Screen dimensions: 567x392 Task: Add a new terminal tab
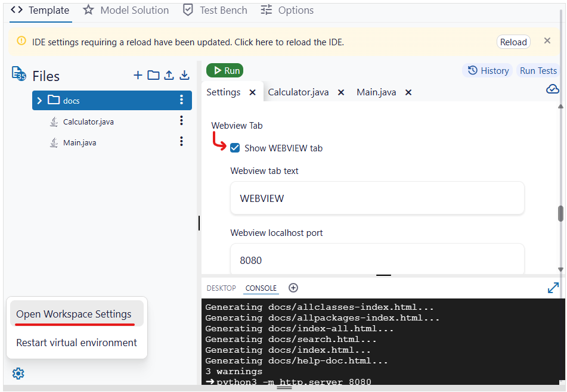pos(293,288)
